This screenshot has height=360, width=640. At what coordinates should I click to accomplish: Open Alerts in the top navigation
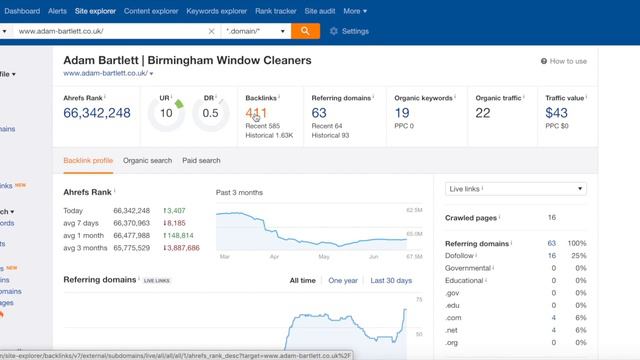(57, 11)
